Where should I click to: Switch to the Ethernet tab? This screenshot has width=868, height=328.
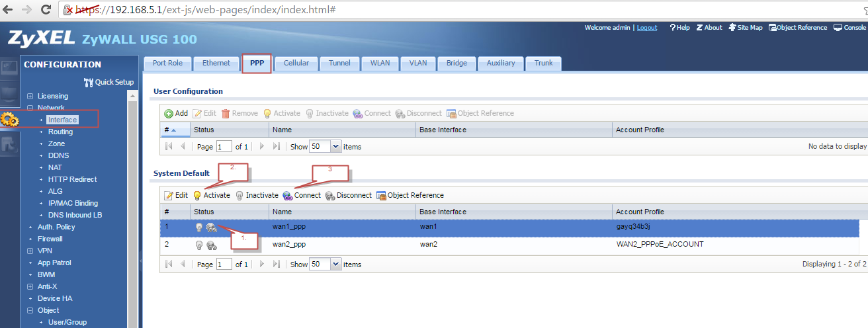pyautogui.click(x=216, y=63)
